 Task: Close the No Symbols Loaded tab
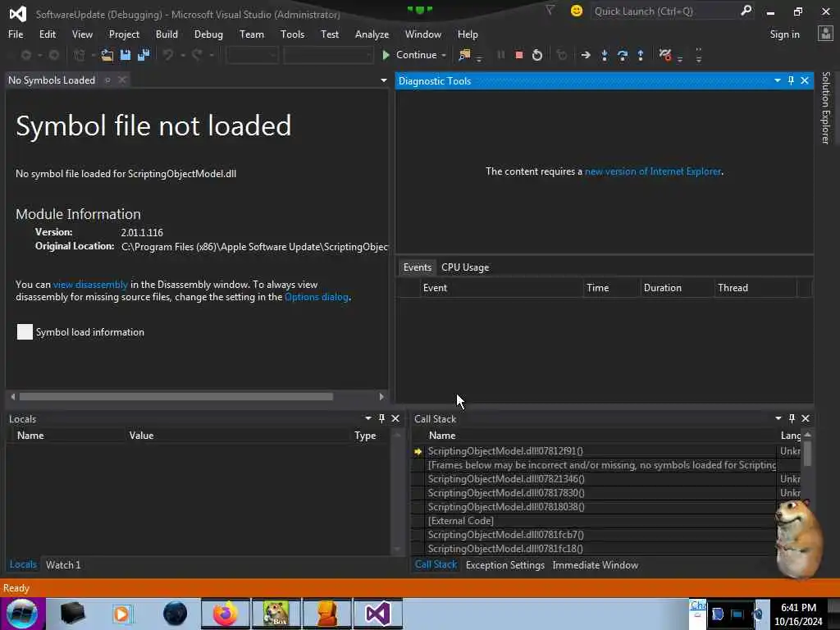pyautogui.click(x=122, y=80)
